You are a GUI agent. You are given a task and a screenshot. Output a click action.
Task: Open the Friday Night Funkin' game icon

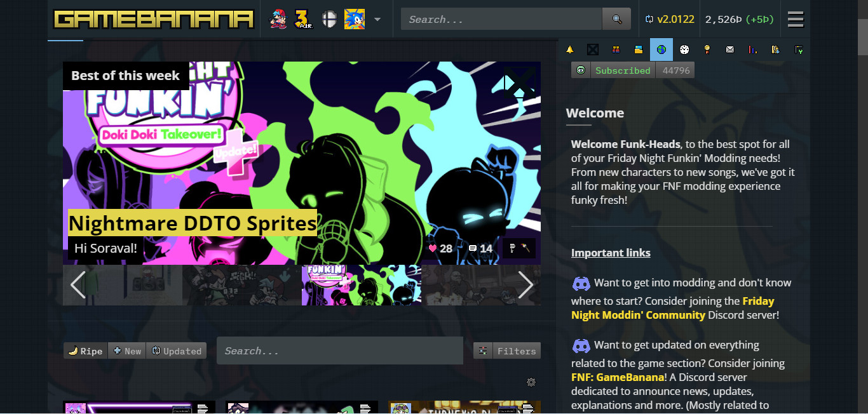coord(278,18)
